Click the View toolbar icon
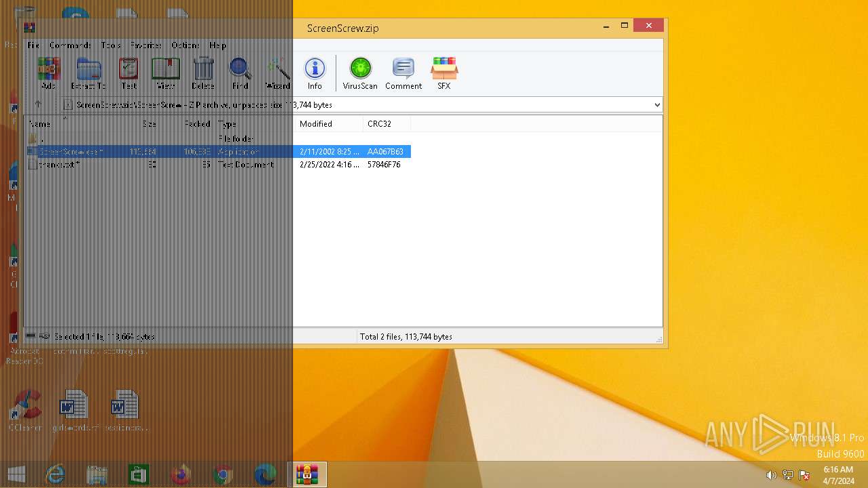 165,73
